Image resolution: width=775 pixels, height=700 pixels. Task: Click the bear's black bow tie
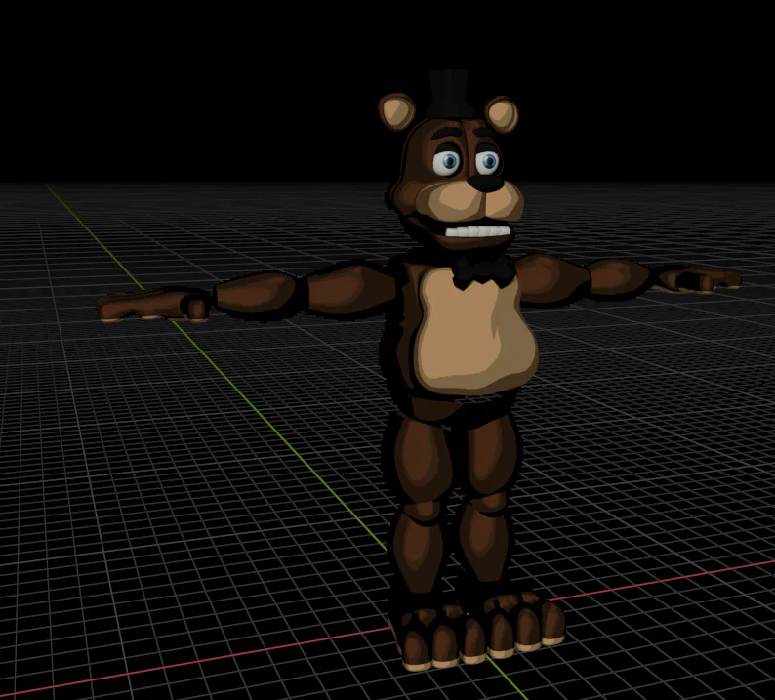coord(483,270)
